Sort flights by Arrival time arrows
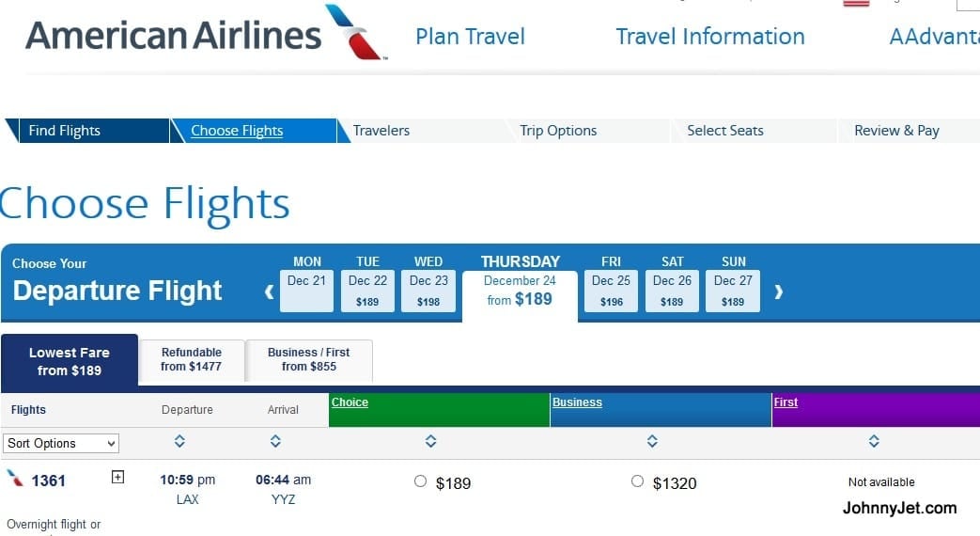Image resolution: width=980 pixels, height=536 pixels. [x=275, y=441]
